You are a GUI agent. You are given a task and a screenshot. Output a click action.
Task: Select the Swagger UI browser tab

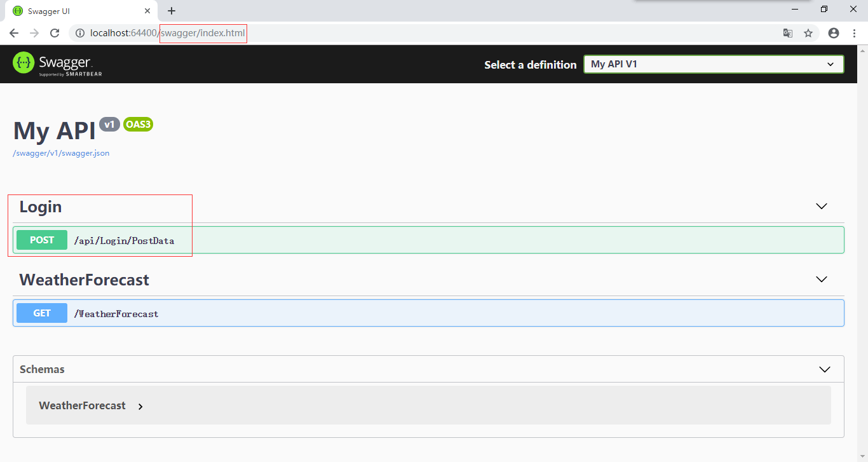coord(81,11)
